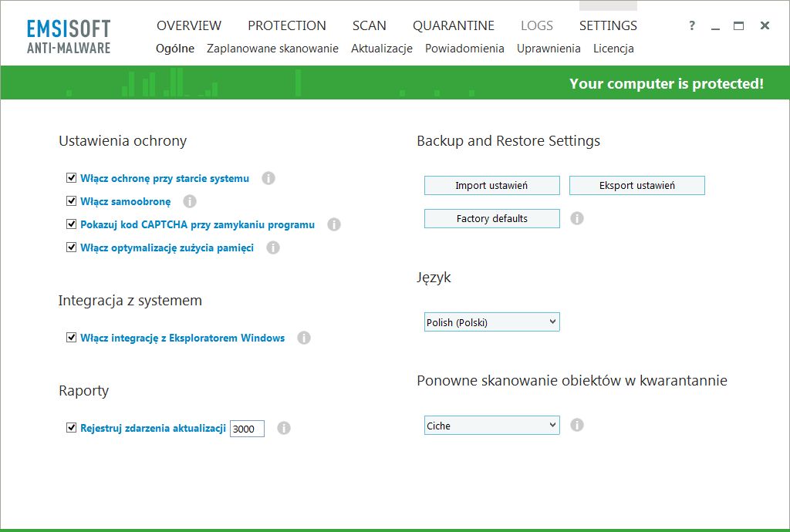Screen dimensions: 790x532
Task: Switch to Aktualizacje subtab
Action: 382,49
